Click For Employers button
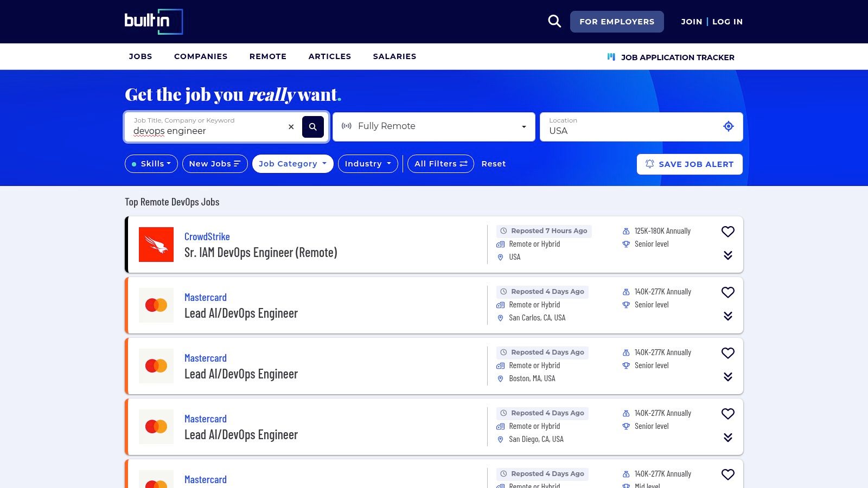 pos(617,22)
